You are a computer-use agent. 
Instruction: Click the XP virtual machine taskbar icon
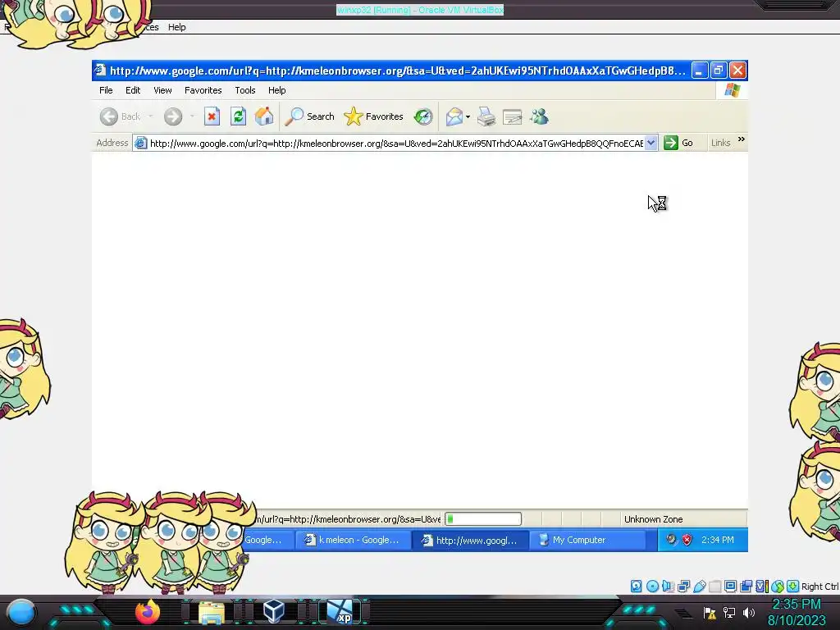tap(340, 612)
